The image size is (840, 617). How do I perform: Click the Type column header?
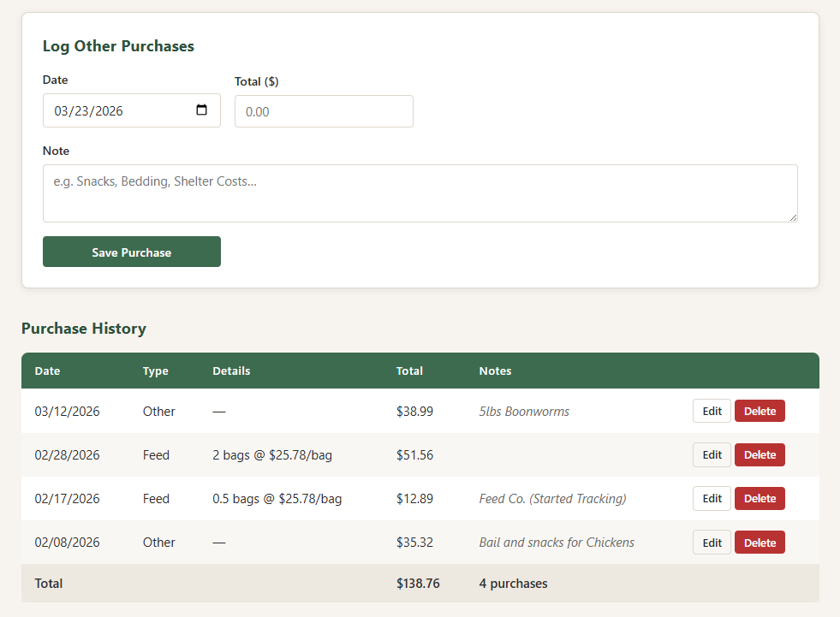click(x=155, y=371)
